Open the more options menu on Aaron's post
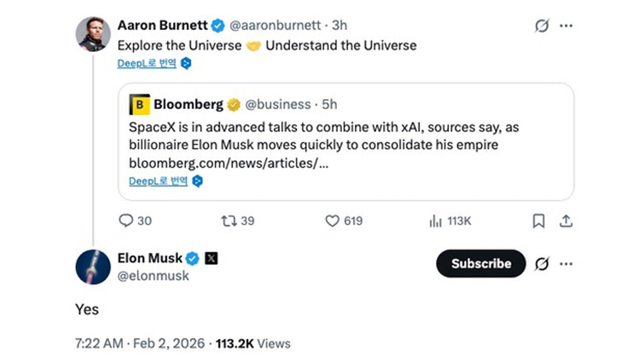Screen dimensions: 644x362 coord(566,26)
